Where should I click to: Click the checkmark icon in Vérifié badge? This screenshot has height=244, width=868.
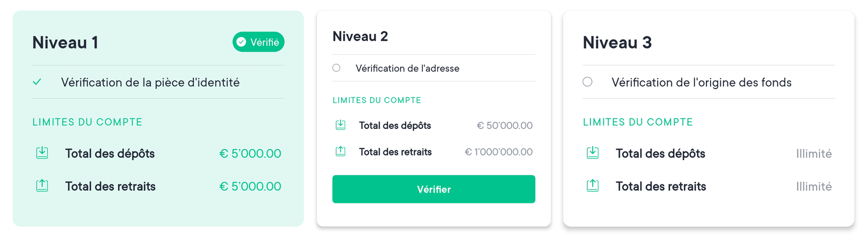click(x=241, y=42)
